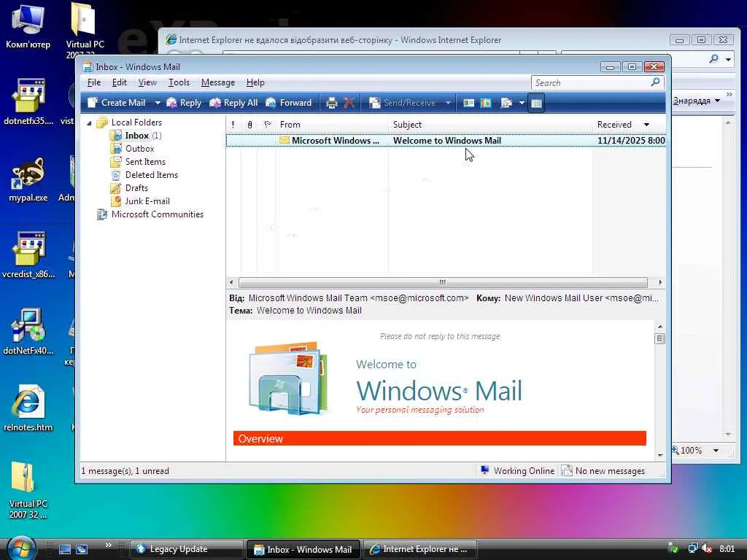Switch to the Internet Explorer taskbar button
Image resolution: width=747 pixels, height=560 pixels.
click(420, 549)
